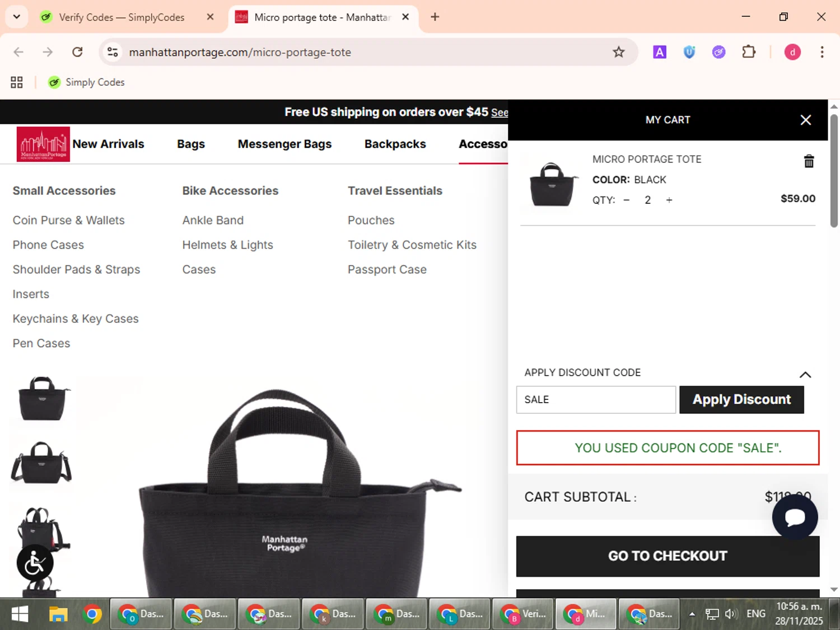Screen dimensions: 840x630
Task: Switch to Verify Codes SimplyCodes tab
Action: (121, 17)
